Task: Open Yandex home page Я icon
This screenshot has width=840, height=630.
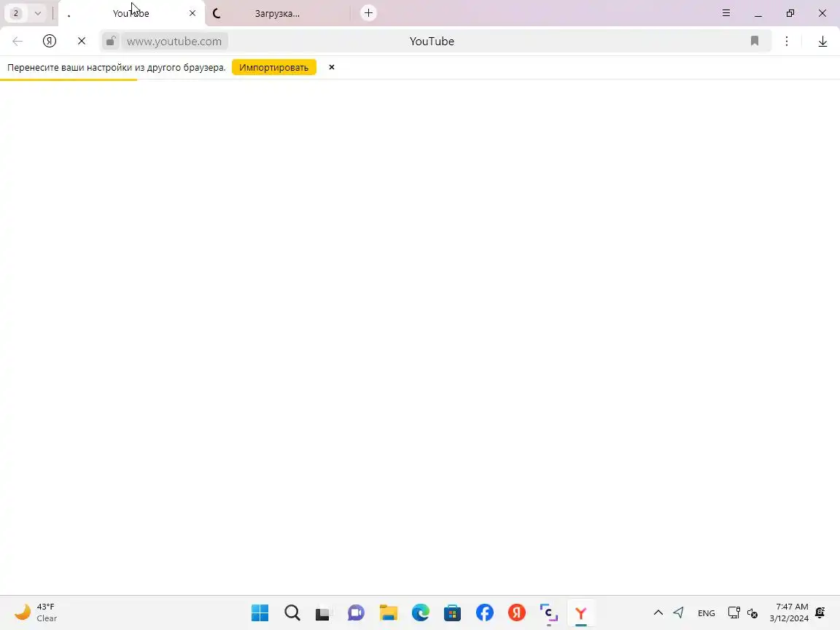Action: [50, 42]
